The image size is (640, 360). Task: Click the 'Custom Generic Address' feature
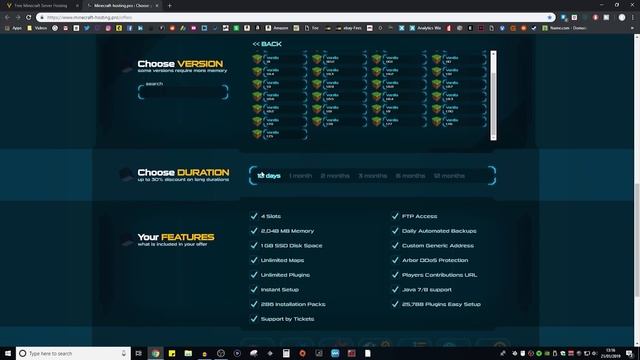click(x=438, y=246)
